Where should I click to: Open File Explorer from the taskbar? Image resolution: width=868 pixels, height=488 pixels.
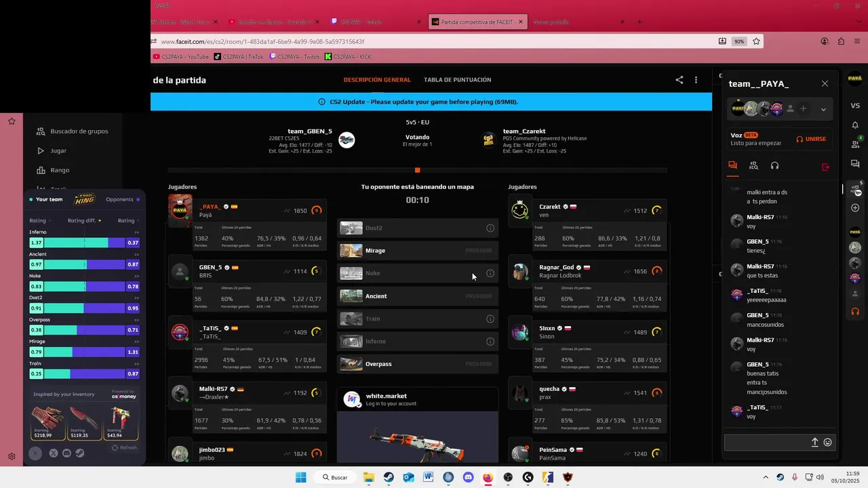(x=369, y=477)
